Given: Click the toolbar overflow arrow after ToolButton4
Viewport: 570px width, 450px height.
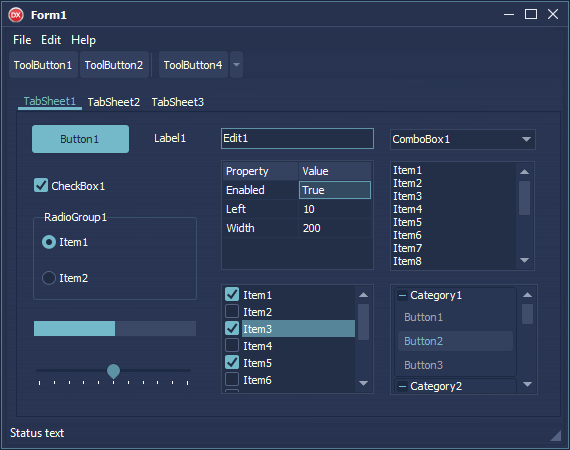Looking at the screenshot, I should [236, 65].
